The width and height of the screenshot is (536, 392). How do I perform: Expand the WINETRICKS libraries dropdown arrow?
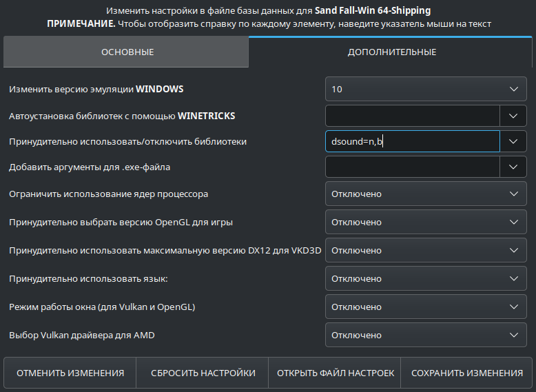click(x=513, y=116)
